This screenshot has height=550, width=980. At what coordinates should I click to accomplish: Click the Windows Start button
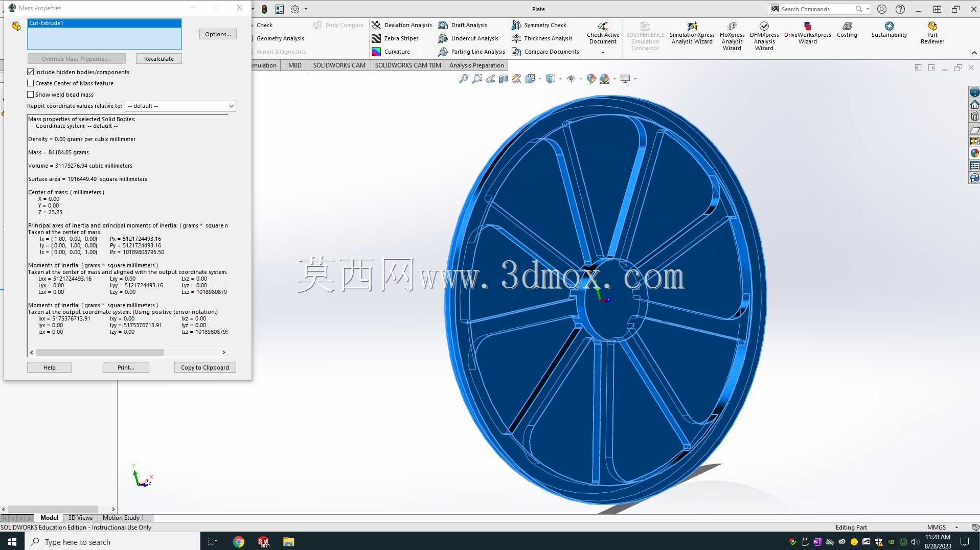(x=12, y=542)
